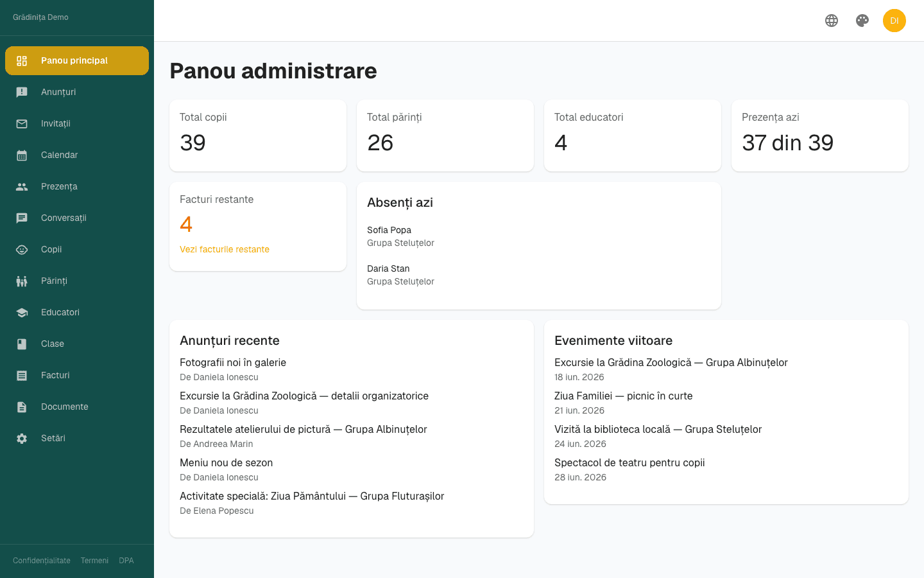Click the Conversații chat icon

(x=22, y=218)
